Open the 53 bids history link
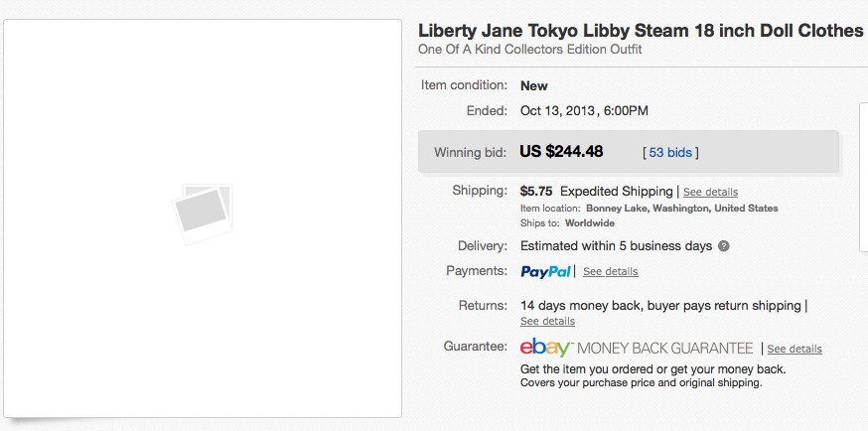The width and height of the screenshot is (868, 431). pos(670,152)
